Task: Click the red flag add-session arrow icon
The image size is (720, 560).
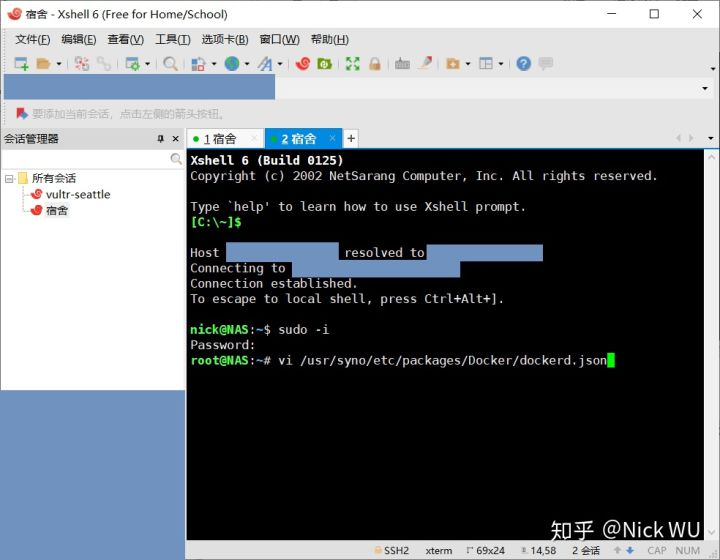Action: click(x=22, y=113)
